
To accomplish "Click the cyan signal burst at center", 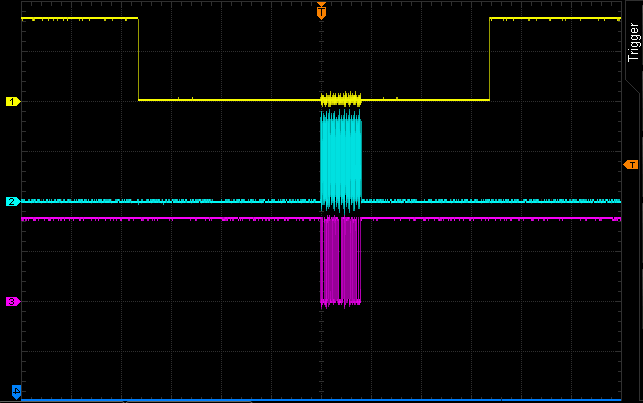I will pos(340,160).
